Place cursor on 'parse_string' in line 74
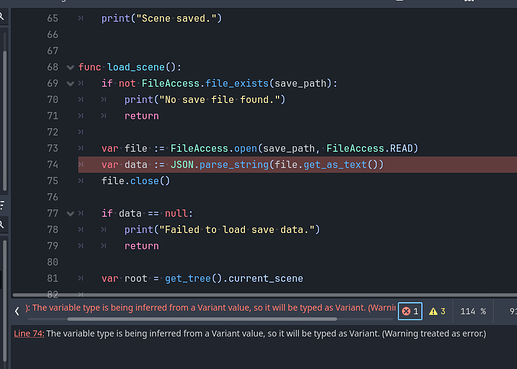 (234, 165)
